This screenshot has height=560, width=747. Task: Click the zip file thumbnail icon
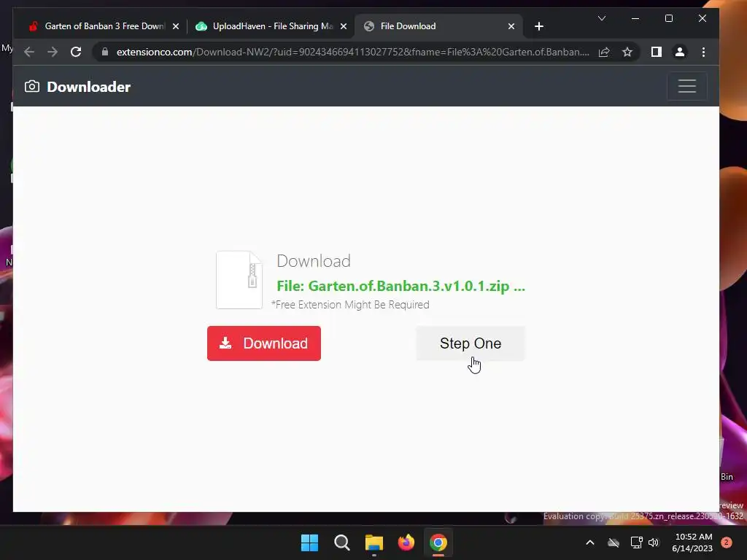click(x=239, y=280)
